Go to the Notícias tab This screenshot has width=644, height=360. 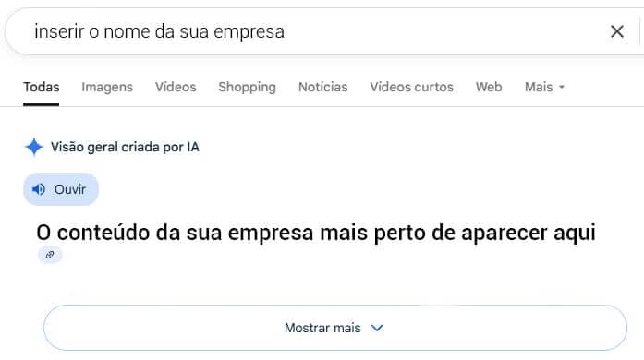coord(322,87)
